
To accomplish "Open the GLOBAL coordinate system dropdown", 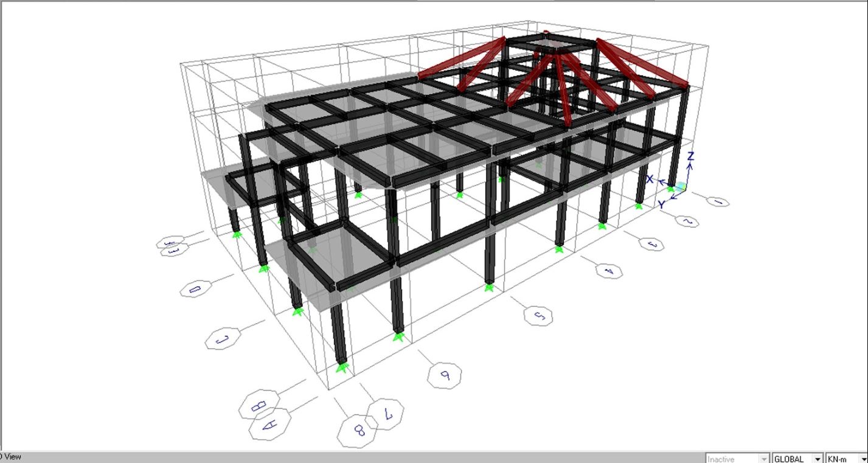I will point(796,458).
